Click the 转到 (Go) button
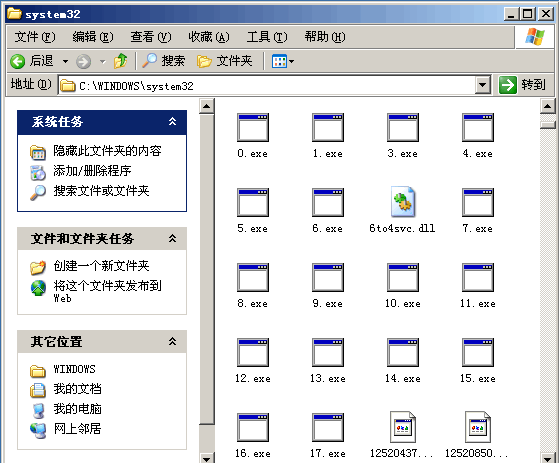The image size is (559, 463). [x=523, y=85]
